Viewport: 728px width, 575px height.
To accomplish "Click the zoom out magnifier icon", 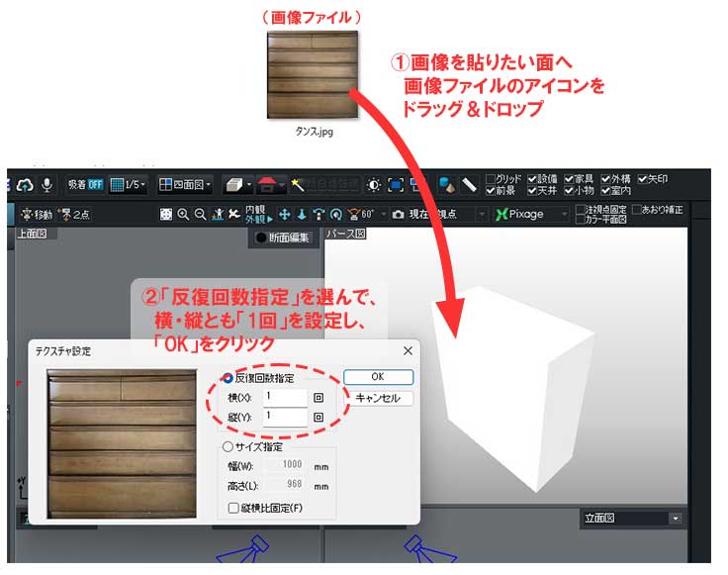I will click(199, 214).
